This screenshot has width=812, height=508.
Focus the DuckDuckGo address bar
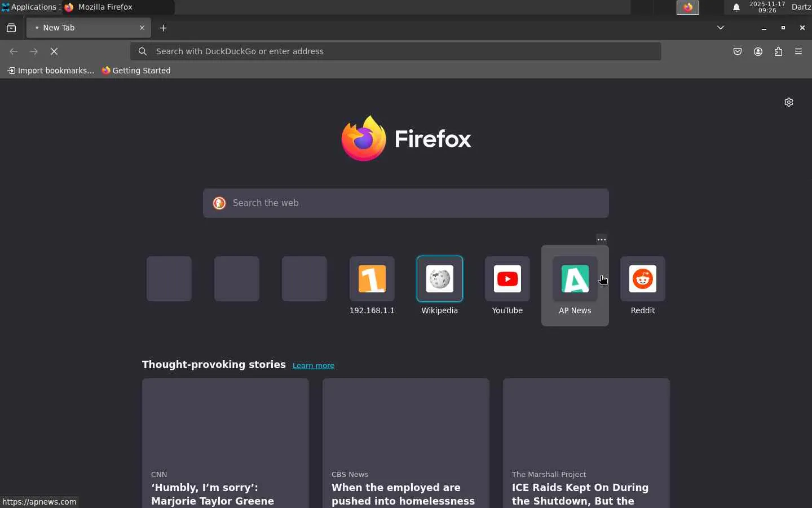pos(396,51)
